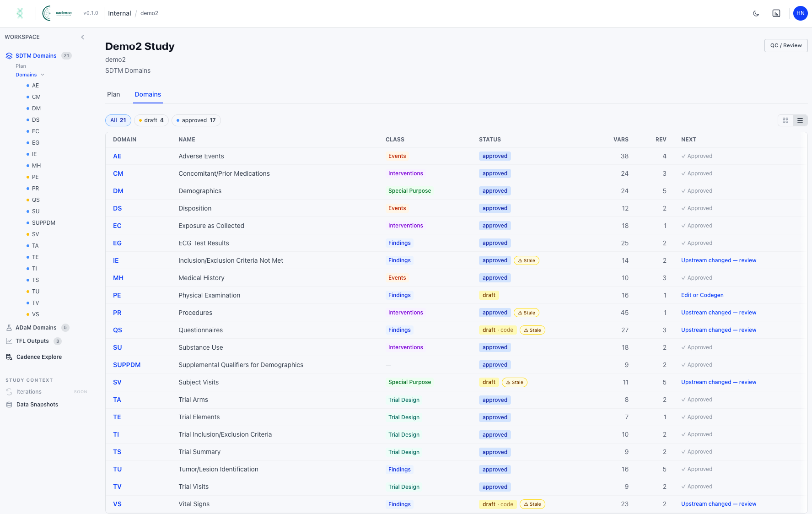Click Upstream changed — review for QS
Image resolution: width=812 pixels, height=514 pixels.
[x=718, y=330]
